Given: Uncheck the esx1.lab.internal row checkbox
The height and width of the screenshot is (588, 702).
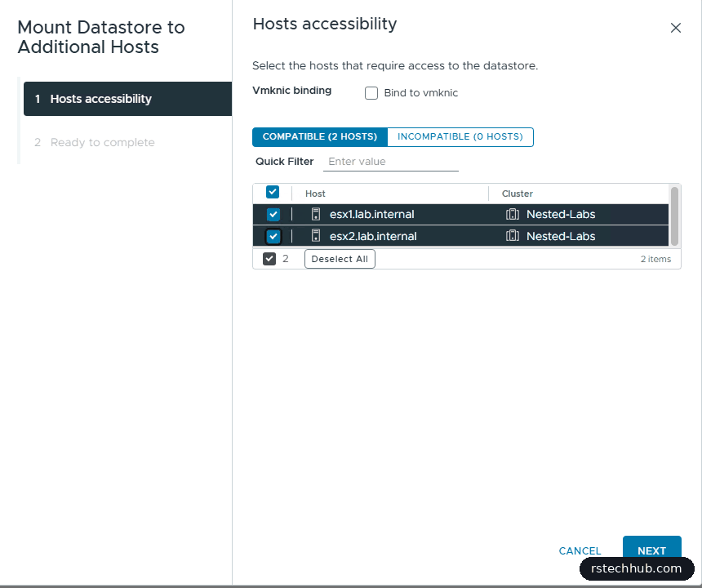Looking at the screenshot, I should [273, 215].
